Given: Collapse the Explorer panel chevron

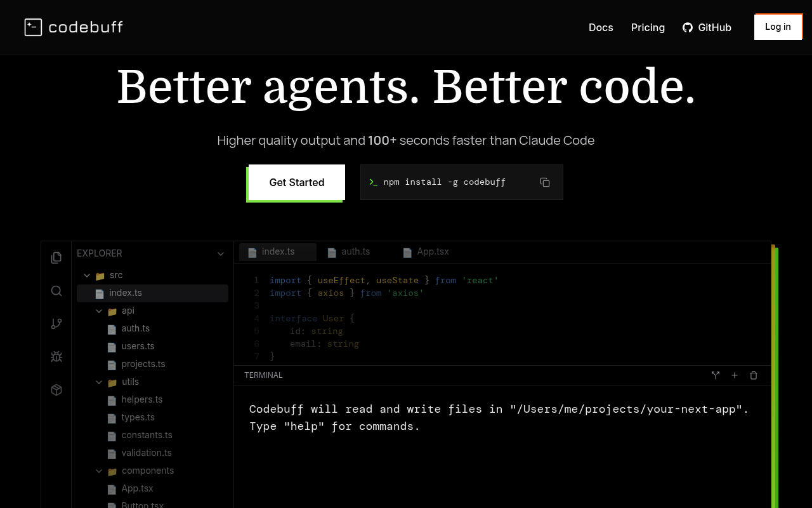Looking at the screenshot, I should tap(221, 254).
